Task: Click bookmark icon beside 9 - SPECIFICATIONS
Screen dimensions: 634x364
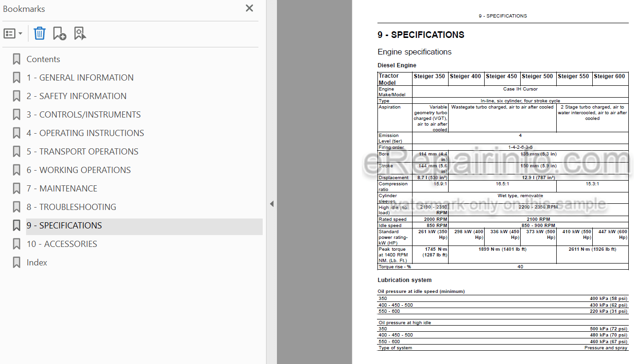Action: coord(17,226)
